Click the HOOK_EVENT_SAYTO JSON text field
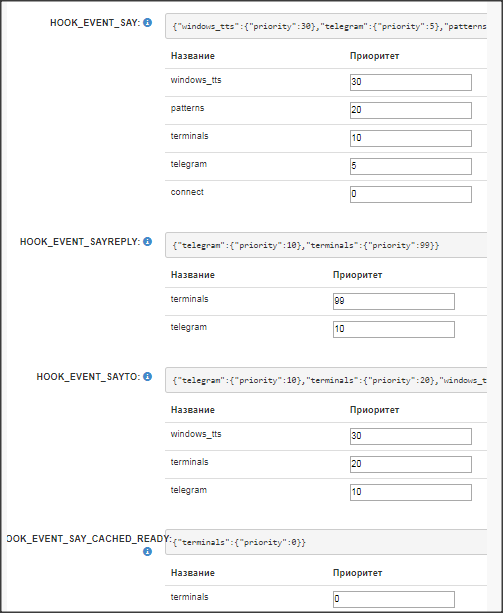This screenshot has width=503, height=613. point(326,380)
